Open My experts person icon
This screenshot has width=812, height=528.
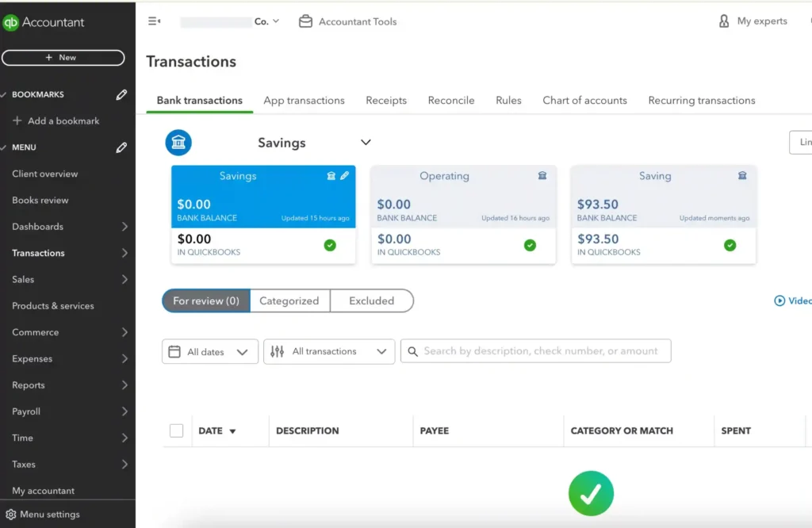point(723,21)
